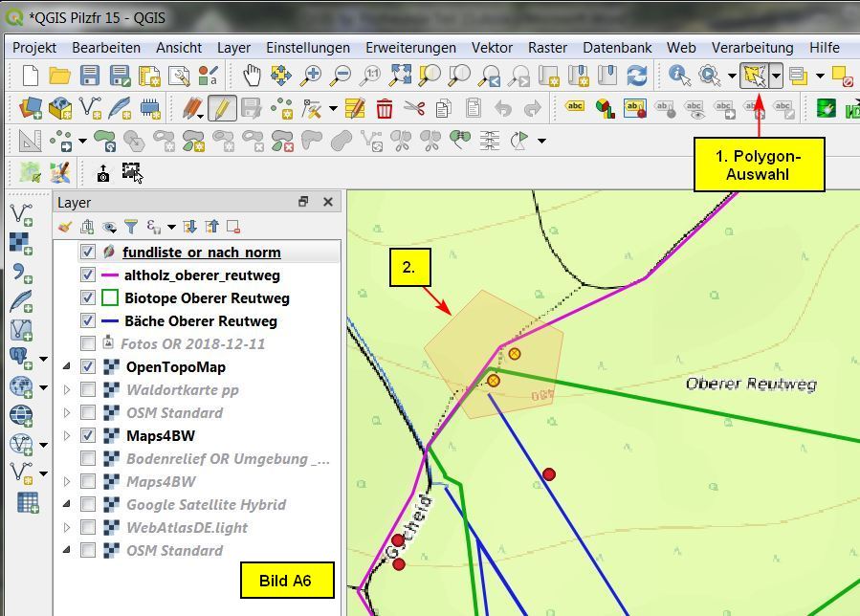Select the altholz_oberer_reutweg layer name
Image resolution: width=860 pixels, height=616 pixels.
(x=202, y=275)
